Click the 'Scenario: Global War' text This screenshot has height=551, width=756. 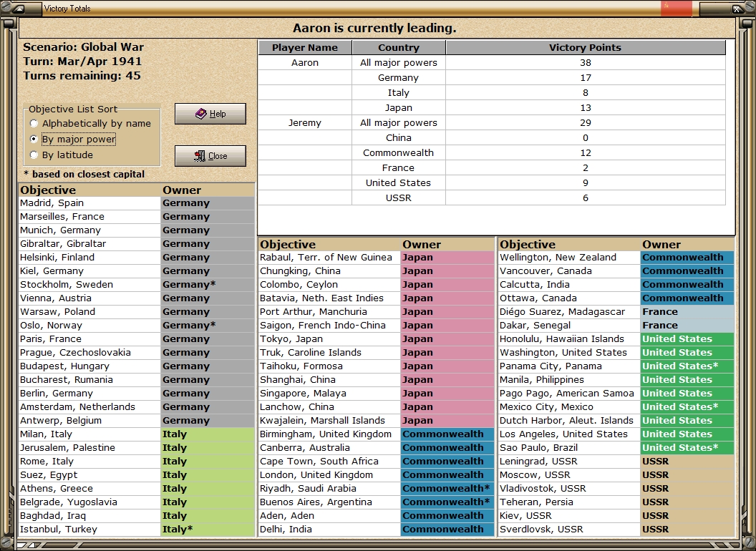pyautogui.click(x=84, y=47)
